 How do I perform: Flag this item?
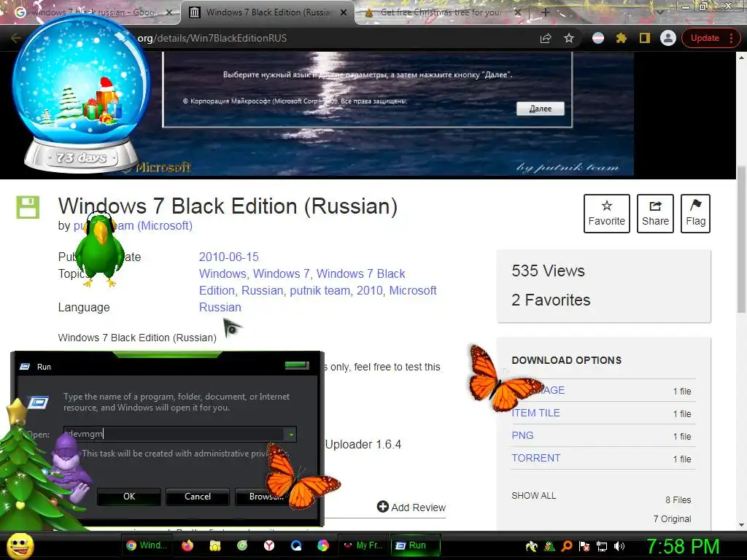pyautogui.click(x=695, y=214)
